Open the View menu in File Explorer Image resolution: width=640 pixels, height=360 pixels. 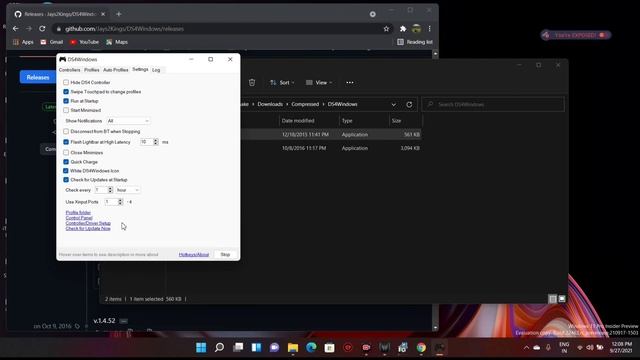point(319,82)
